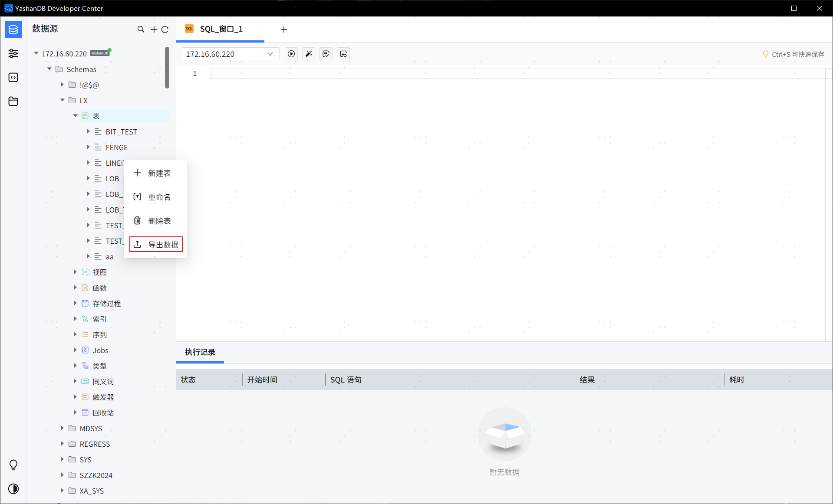Format SQL with magic wand icon
833x504 pixels.
pyautogui.click(x=309, y=54)
